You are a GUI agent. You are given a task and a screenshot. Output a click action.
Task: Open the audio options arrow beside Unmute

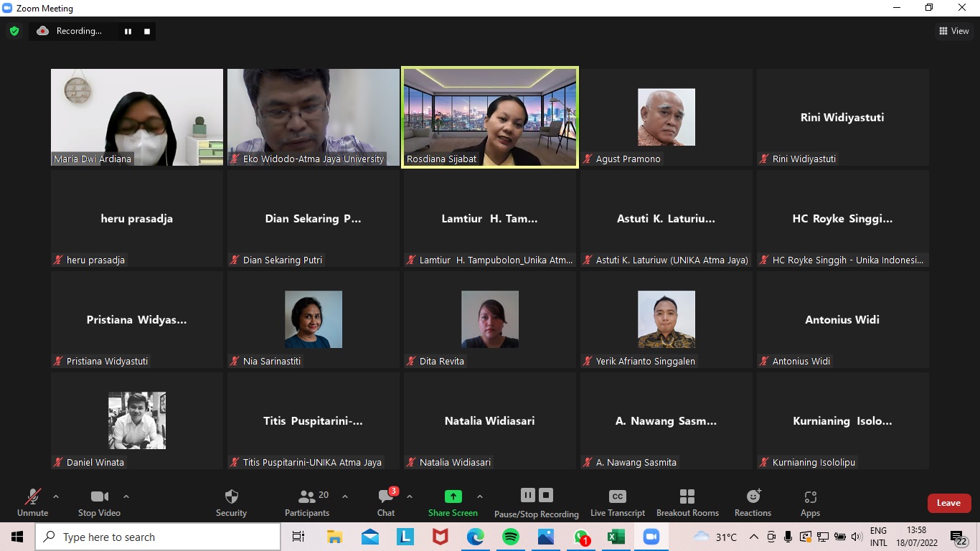56,496
